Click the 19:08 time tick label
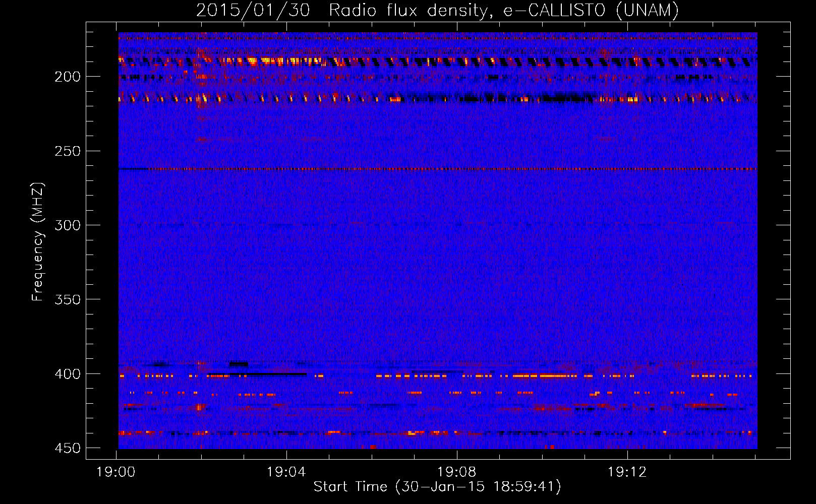This screenshot has height=504, width=816. pos(457,472)
